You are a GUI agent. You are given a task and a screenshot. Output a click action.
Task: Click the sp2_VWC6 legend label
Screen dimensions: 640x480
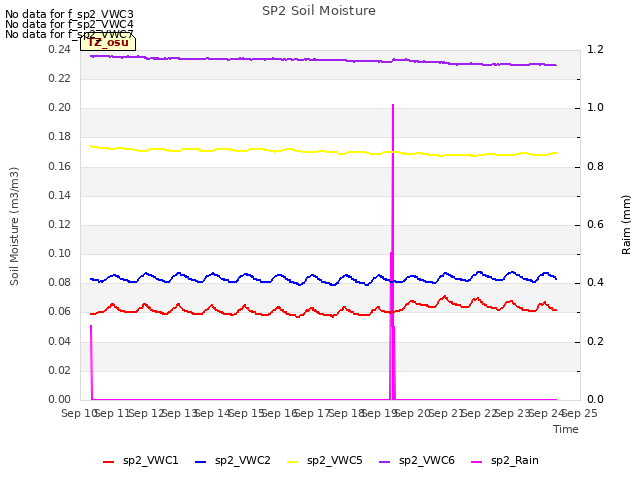tap(427, 460)
